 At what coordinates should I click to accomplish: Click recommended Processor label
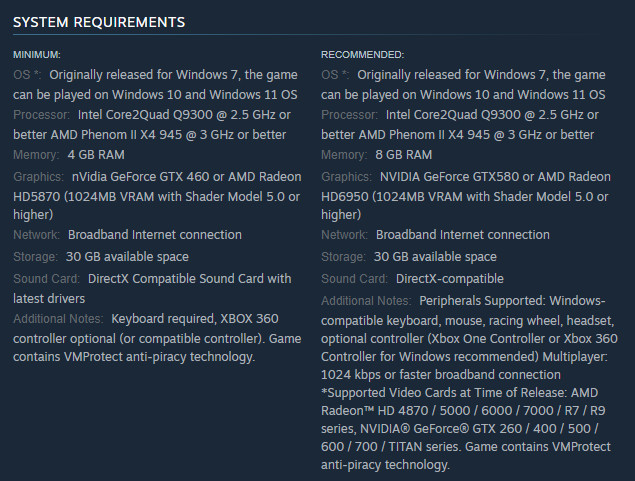point(349,115)
